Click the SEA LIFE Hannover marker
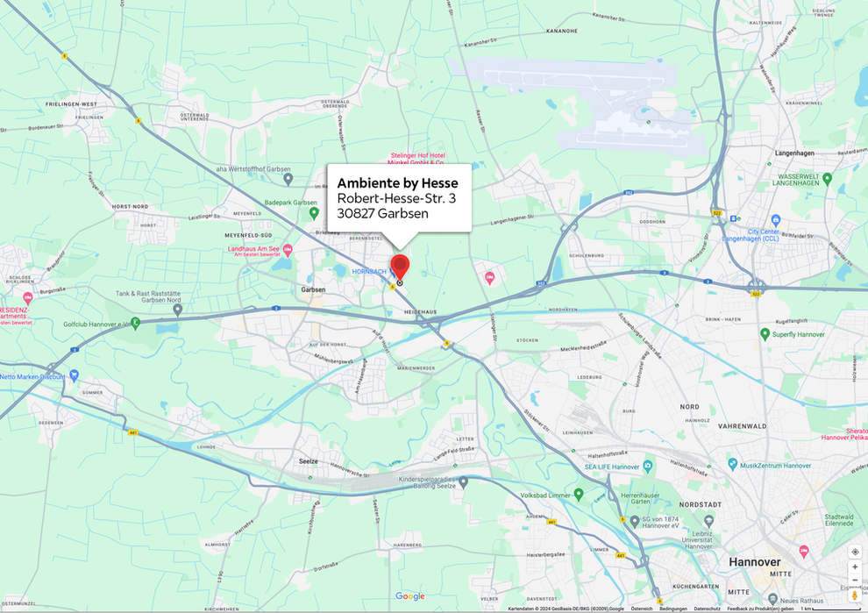Viewport: 868px width, 613px height. pyautogui.click(x=648, y=465)
